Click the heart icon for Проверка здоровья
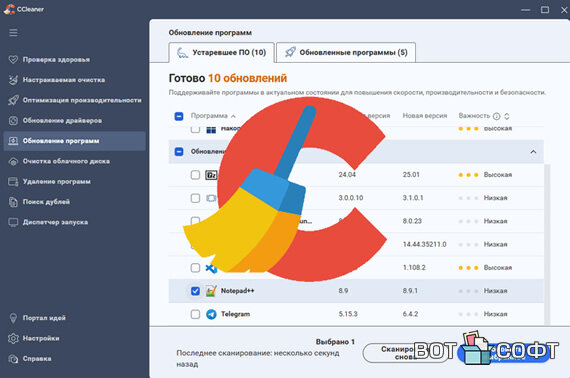 click(13, 60)
